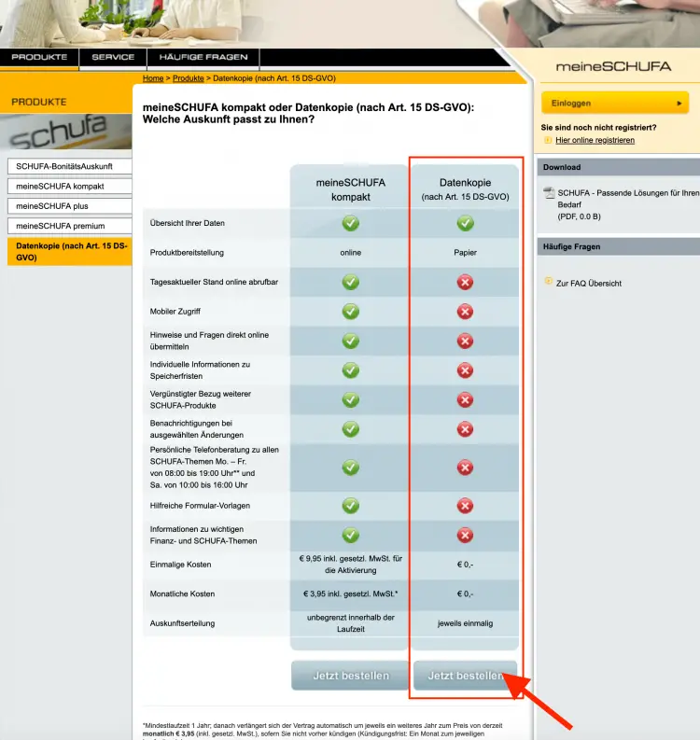This screenshot has width=700, height=740.
Task: Click red X in Tagesaktueller Stand row
Action: 465,282
